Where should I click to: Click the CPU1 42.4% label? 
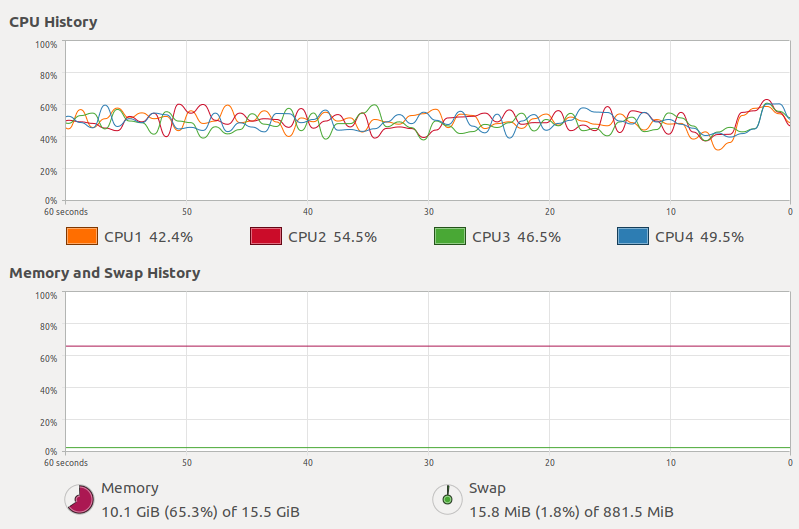pyautogui.click(x=148, y=237)
